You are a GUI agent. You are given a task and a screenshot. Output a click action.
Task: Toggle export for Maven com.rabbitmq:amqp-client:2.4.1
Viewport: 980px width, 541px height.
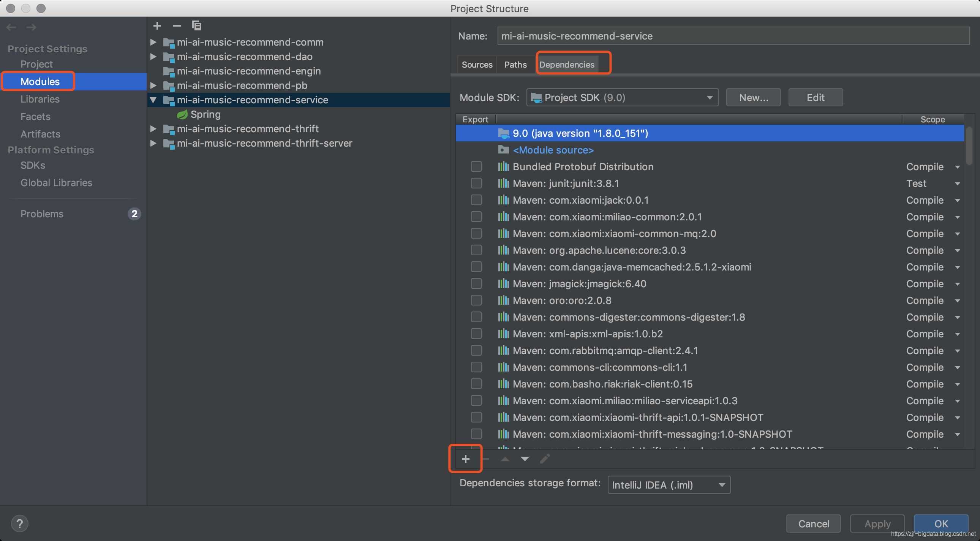click(x=475, y=350)
